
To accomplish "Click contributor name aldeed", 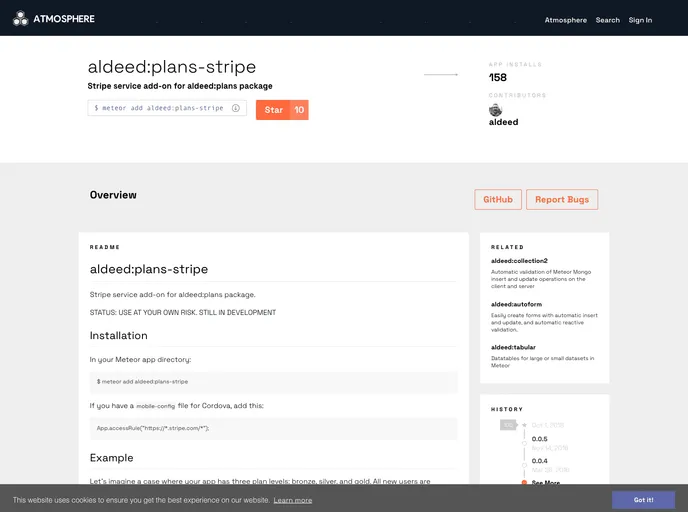I will click(503, 122).
